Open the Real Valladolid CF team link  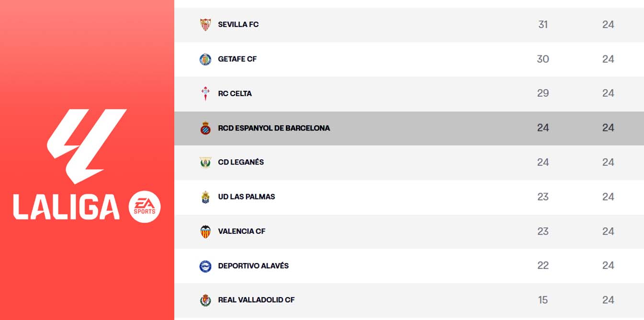[x=256, y=300]
